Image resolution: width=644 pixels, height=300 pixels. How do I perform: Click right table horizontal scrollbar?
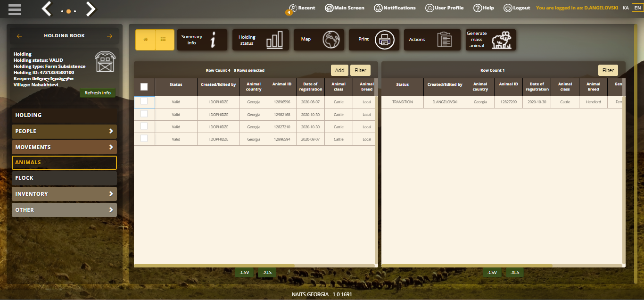tap(467, 266)
